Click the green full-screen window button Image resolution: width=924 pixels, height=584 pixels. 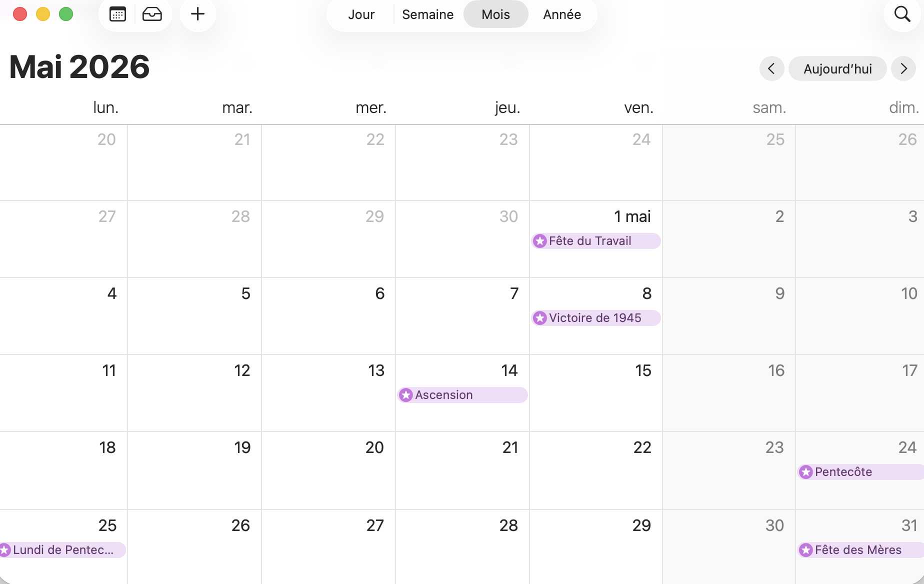tap(66, 14)
